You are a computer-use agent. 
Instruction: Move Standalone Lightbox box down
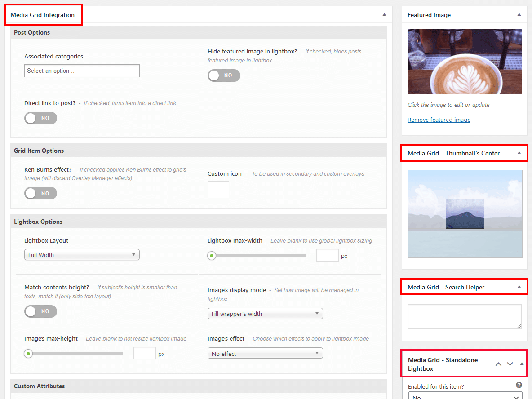click(x=510, y=364)
